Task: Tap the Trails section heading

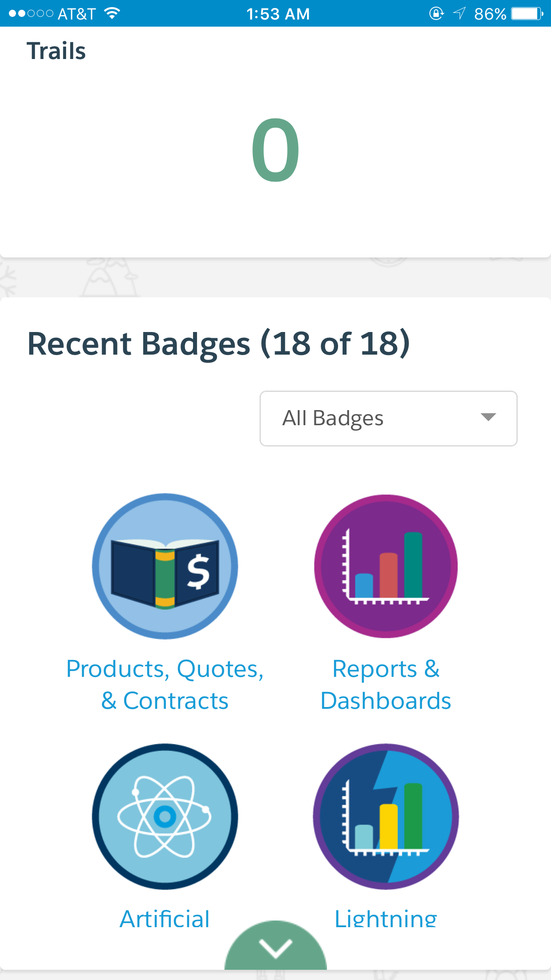Action: [56, 51]
